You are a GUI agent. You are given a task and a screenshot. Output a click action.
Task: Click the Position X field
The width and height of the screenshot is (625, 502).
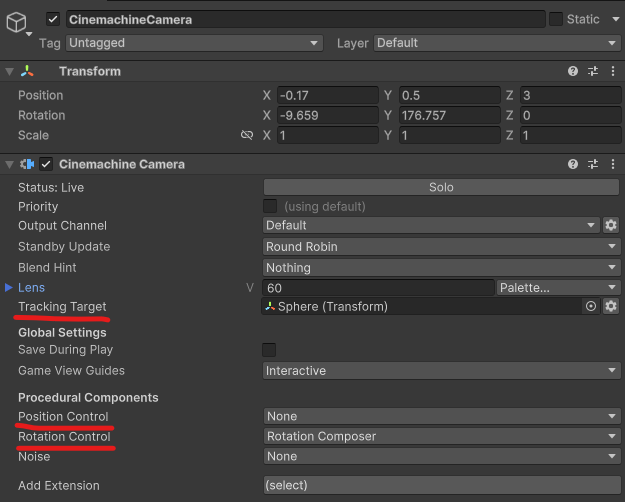point(328,95)
